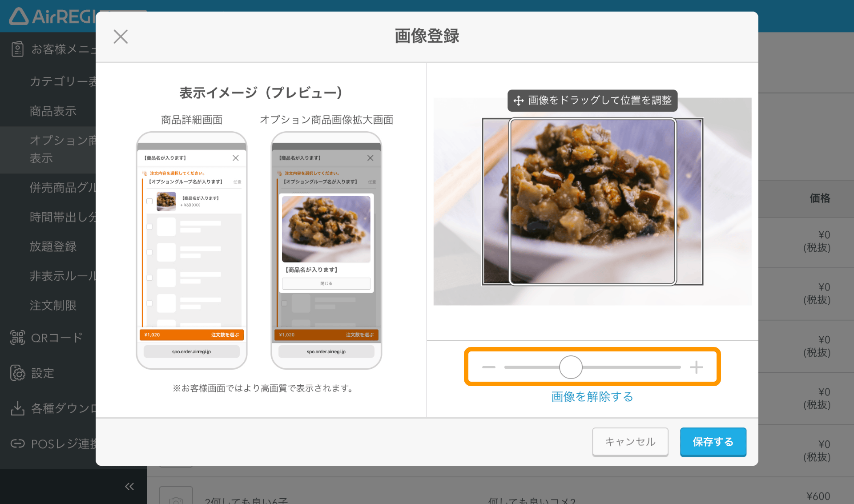Click the 画像を解除する link

click(x=592, y=396)
